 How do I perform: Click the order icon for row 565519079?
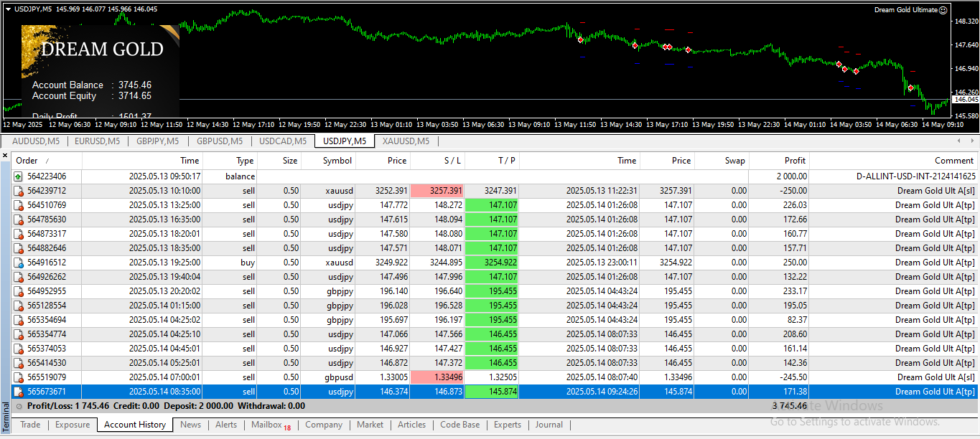tap(19, 377)
